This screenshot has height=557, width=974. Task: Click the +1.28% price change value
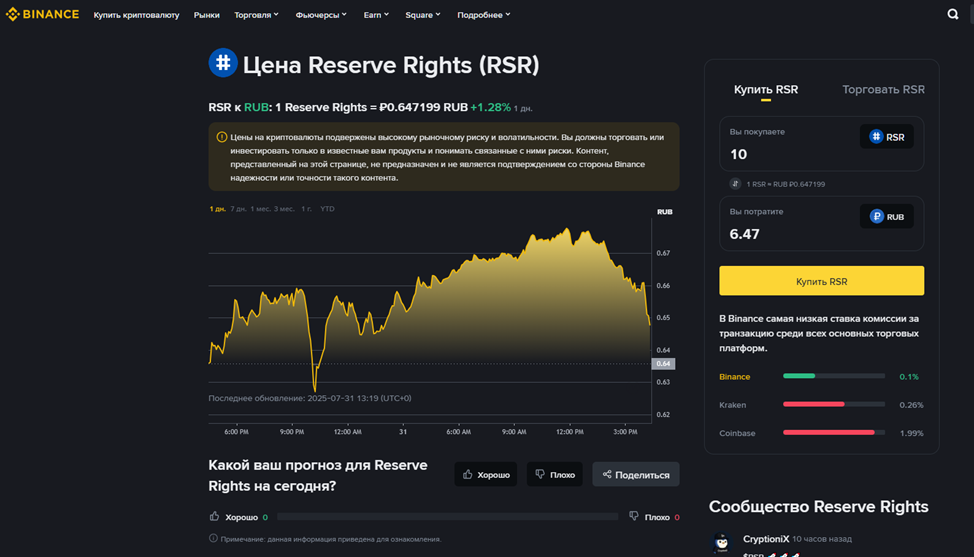490,107
